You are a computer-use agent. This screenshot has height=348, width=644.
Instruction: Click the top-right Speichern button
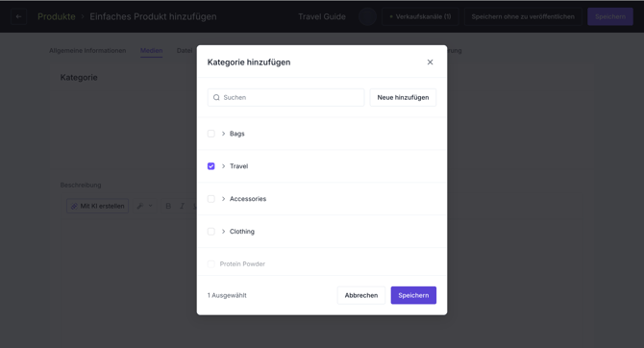pos(610,16)
